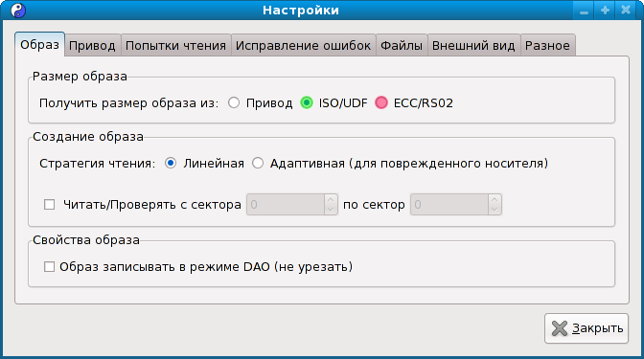Click the X icon on Закрыть button

tap(560, 328)
